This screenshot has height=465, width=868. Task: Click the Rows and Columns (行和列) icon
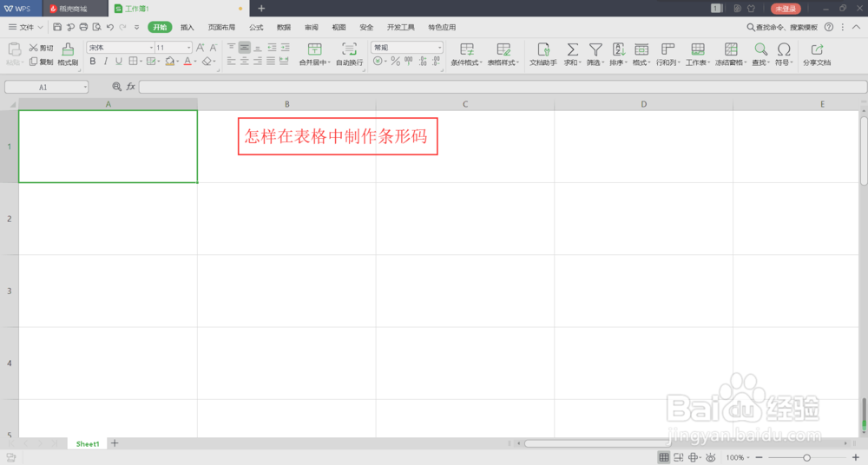667,49
